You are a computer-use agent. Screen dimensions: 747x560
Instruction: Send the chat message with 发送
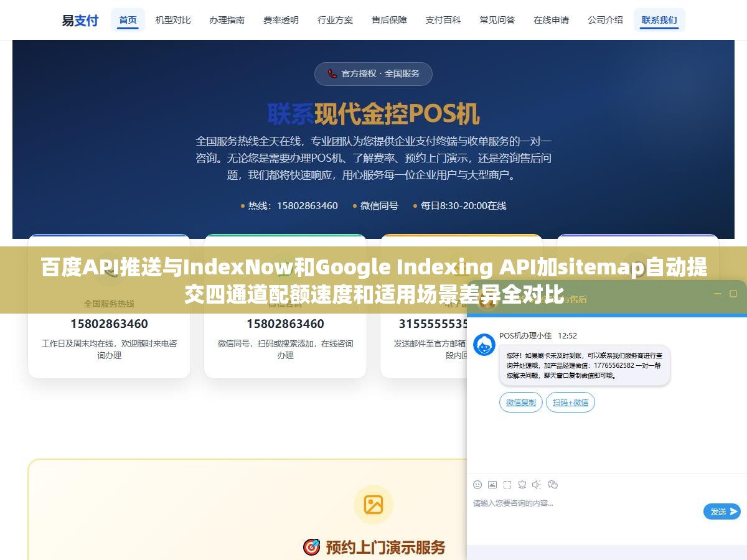[722, 511]
